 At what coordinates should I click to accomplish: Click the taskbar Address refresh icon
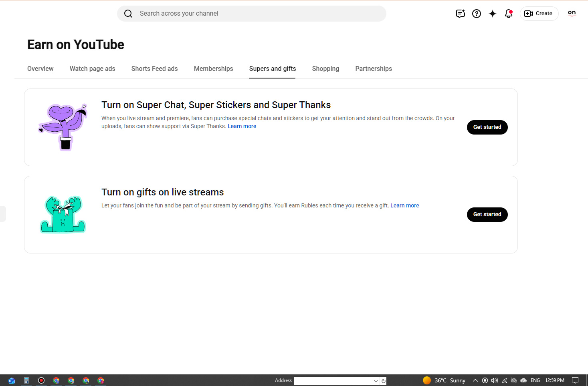pos(384,381)
